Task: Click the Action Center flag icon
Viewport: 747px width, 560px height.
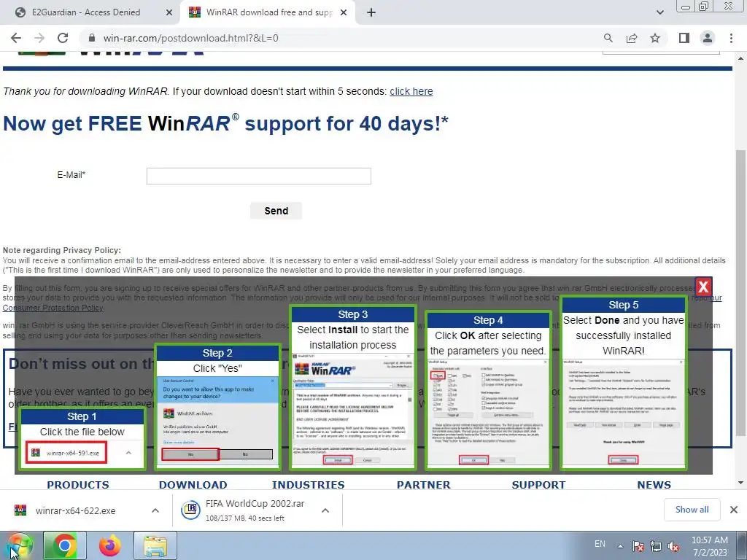Action: pyautogui.click(x=638, y=546)
